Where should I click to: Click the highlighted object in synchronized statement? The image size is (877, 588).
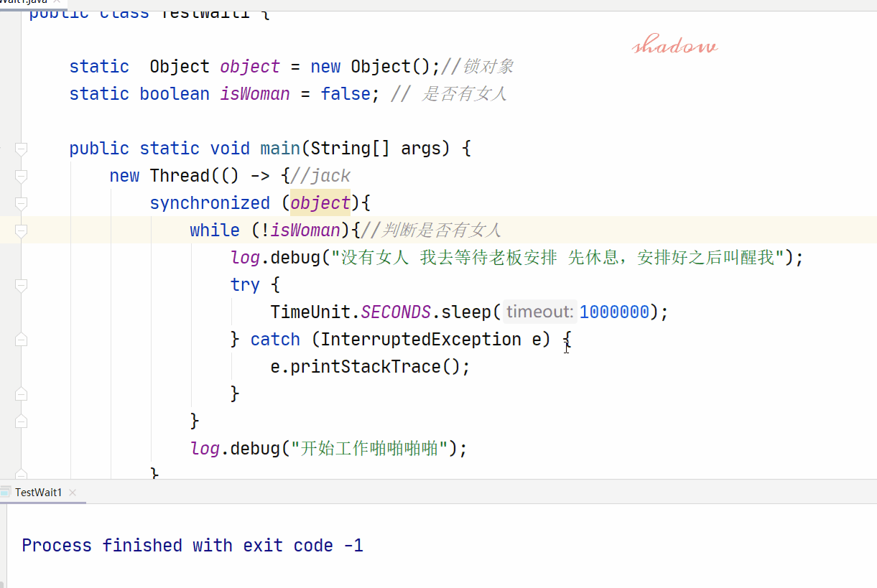coord(320,203)
